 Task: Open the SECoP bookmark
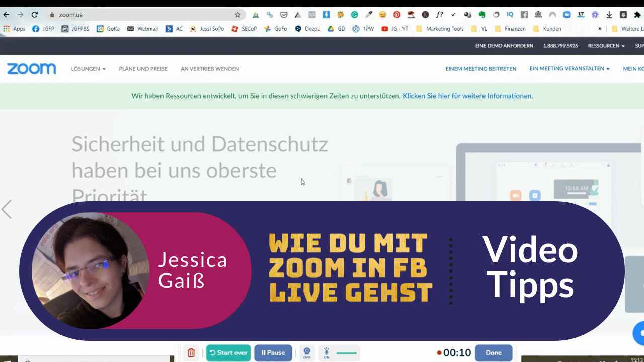point(244,29)
